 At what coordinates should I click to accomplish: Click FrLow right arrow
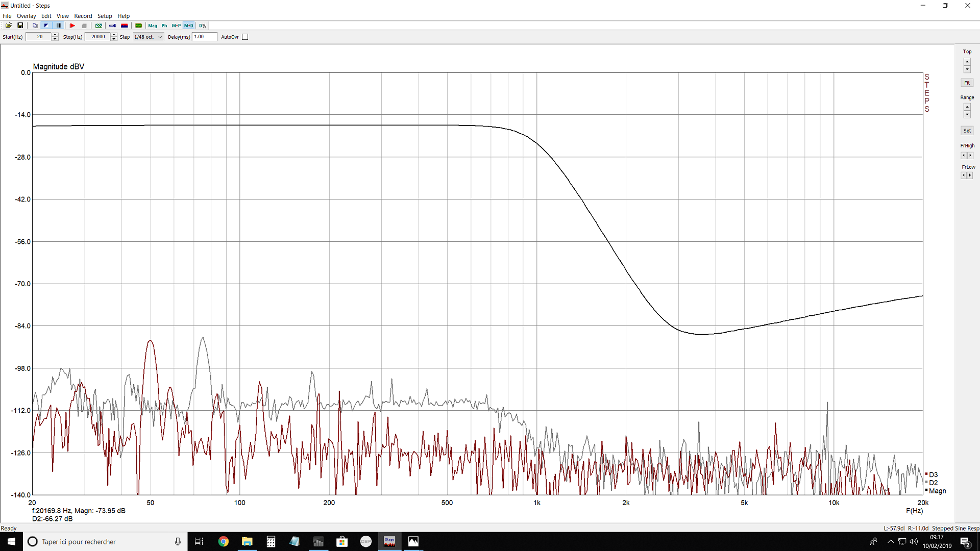coord(970,175)
